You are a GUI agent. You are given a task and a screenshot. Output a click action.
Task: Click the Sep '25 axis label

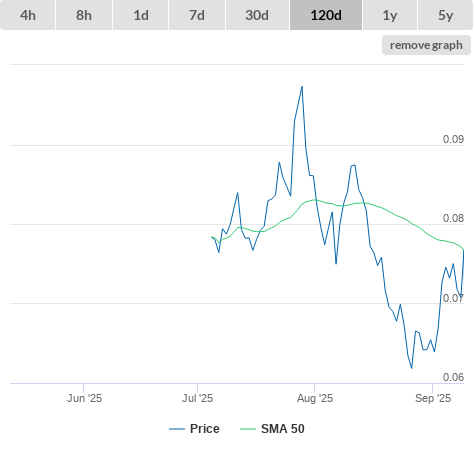pos(433,398)
